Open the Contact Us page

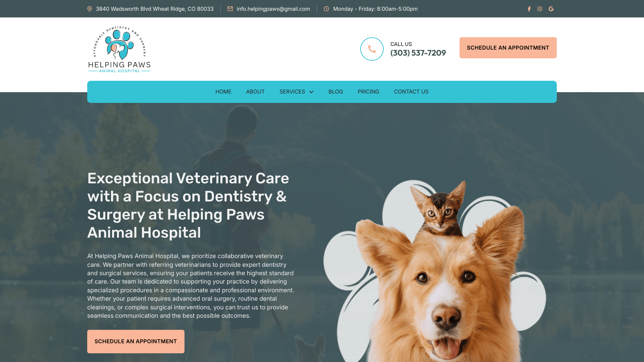(411, 92)
